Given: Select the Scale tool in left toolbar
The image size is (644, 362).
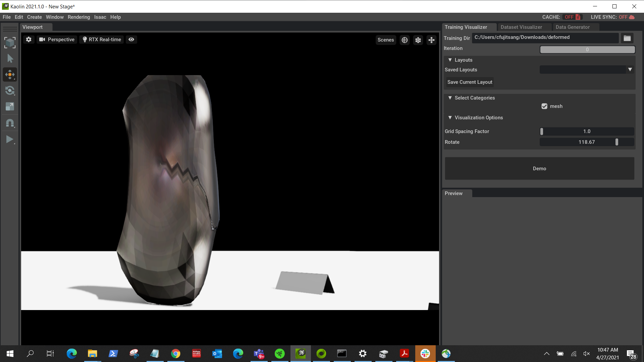Looking at the screenshot, I should tap(10, 107).
